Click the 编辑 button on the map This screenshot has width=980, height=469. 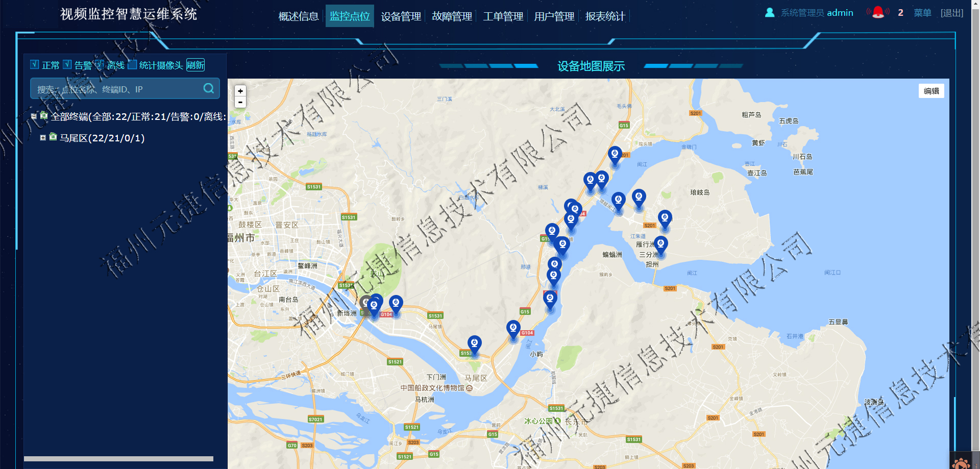[932, 91]
